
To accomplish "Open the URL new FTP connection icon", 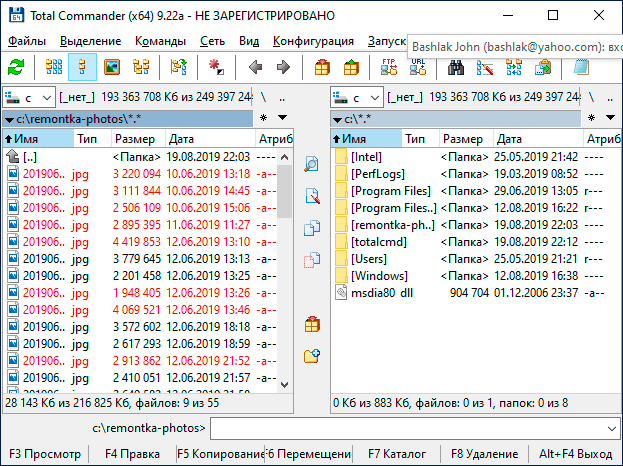I will pos(418,67).
